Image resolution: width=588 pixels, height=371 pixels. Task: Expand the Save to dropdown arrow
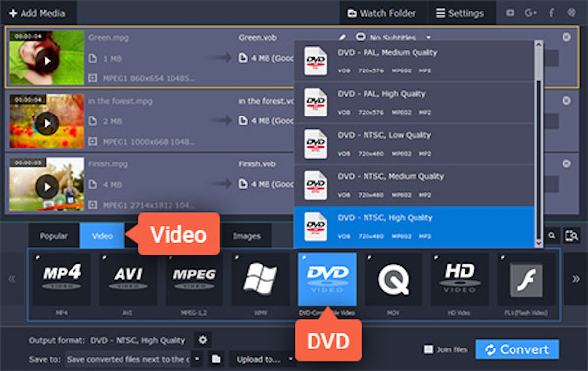click(197, 359)
